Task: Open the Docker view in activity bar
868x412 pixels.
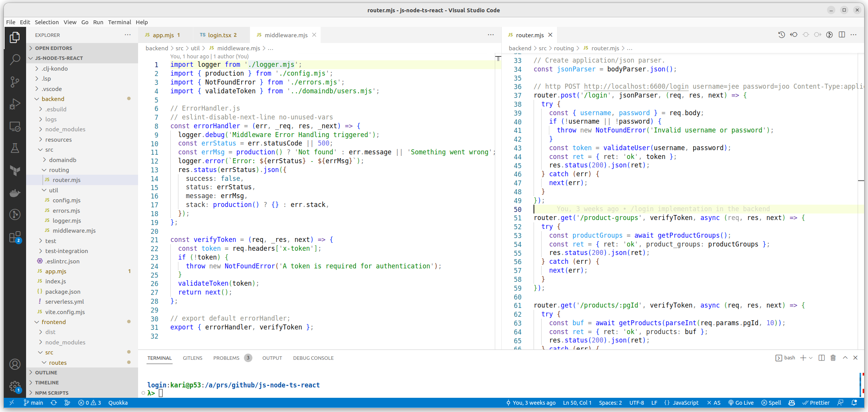Action: click(x=15, y=192)
